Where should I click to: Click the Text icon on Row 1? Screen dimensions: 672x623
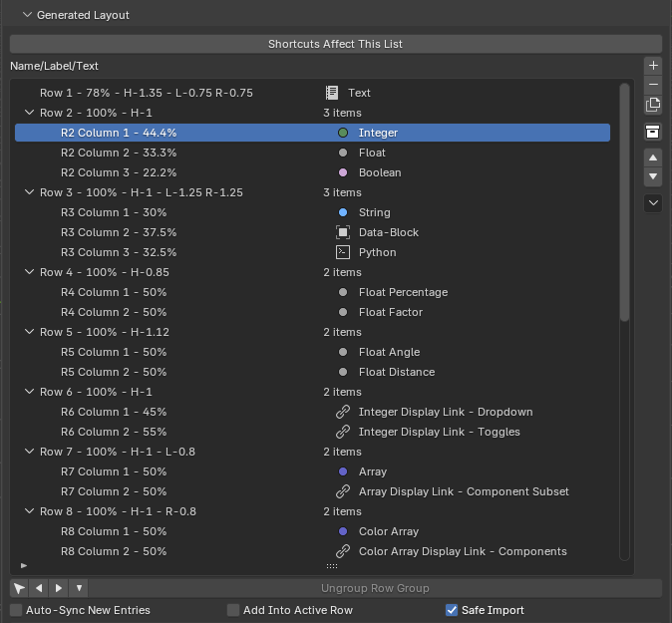coord(332,93)
